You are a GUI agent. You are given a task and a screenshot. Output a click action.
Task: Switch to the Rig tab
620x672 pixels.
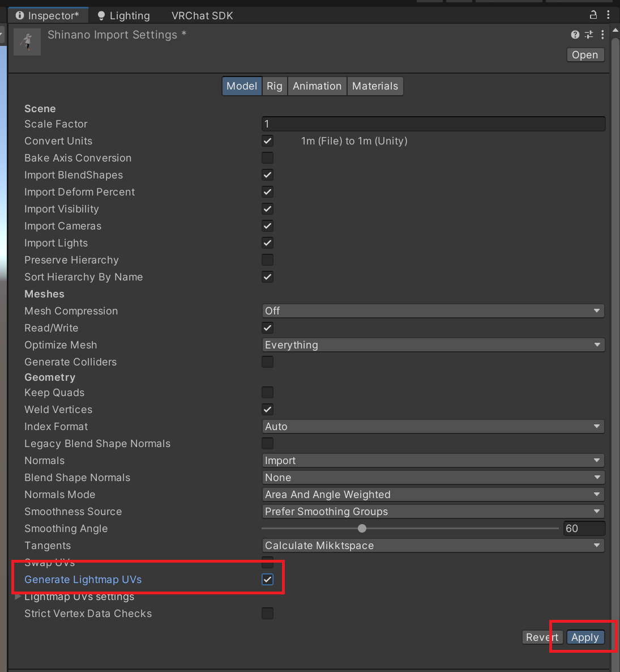[274, 86]
